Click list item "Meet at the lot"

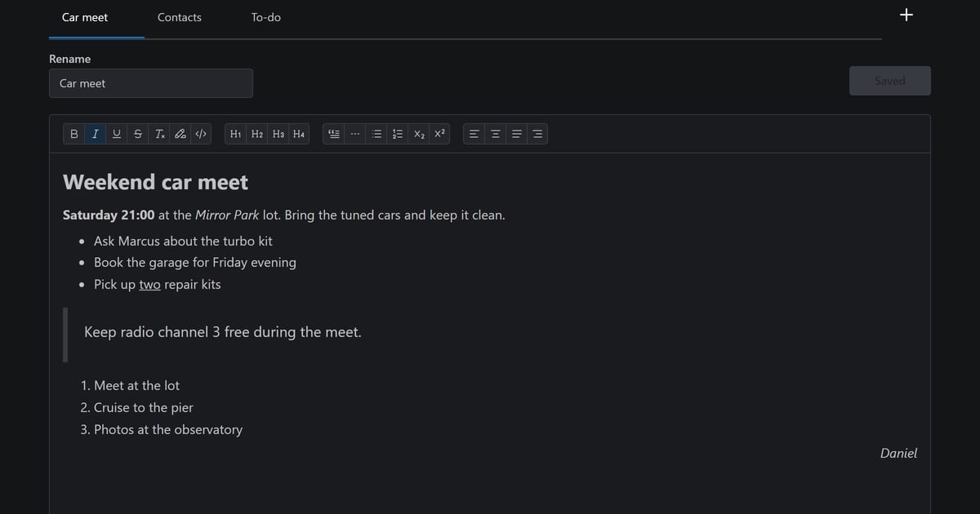136,386
